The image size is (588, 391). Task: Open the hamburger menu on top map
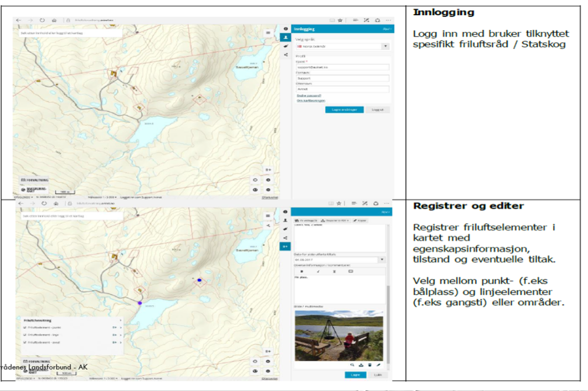pyautogui.click(x=268, y=32)
